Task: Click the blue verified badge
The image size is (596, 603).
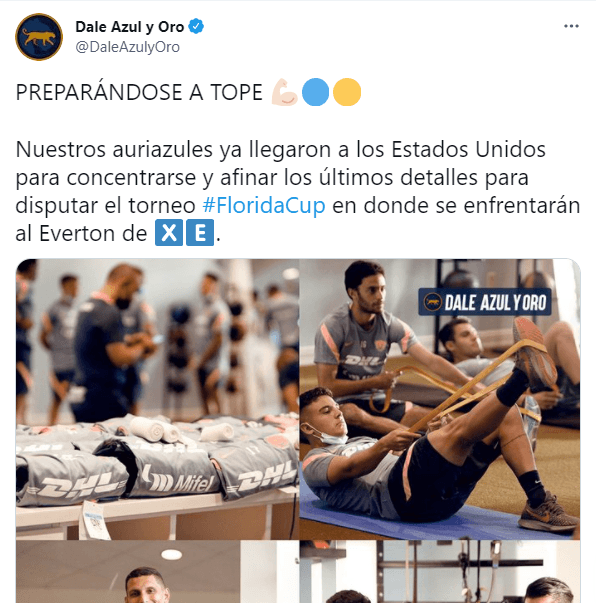Action: coord(196,27)
